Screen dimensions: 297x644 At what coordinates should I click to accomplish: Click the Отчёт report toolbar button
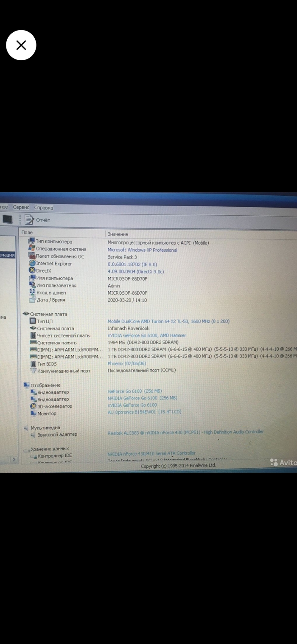[x=37, y=220]
